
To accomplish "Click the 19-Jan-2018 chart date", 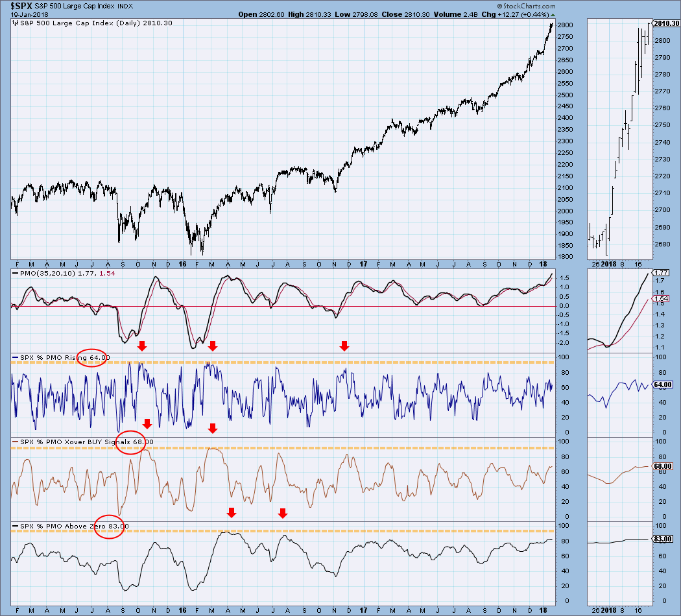I will (30, 14).
